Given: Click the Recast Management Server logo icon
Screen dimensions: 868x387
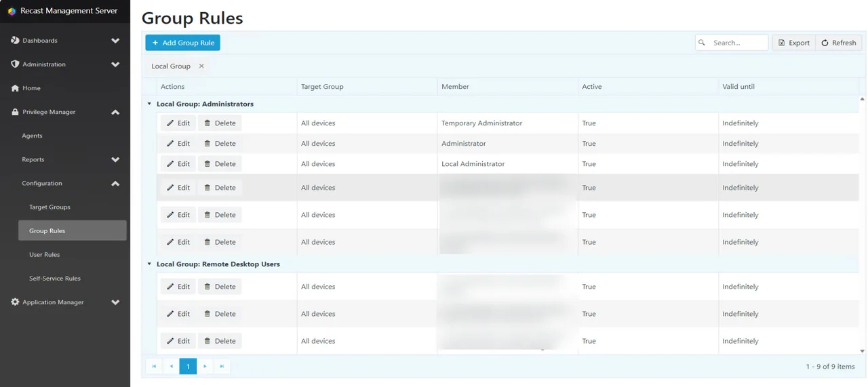Looking at the screenshot, I should coord(12,11).
